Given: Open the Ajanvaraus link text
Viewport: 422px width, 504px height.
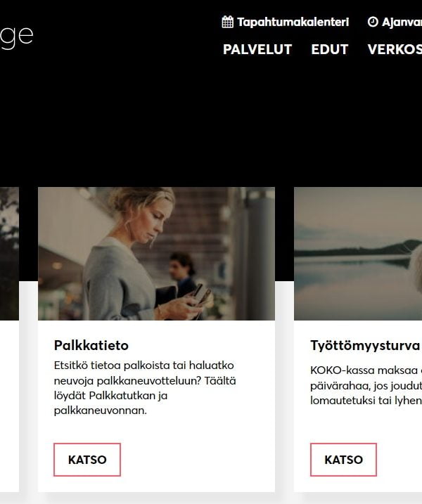Looking at the screenshot, I should tap(402, 22).
